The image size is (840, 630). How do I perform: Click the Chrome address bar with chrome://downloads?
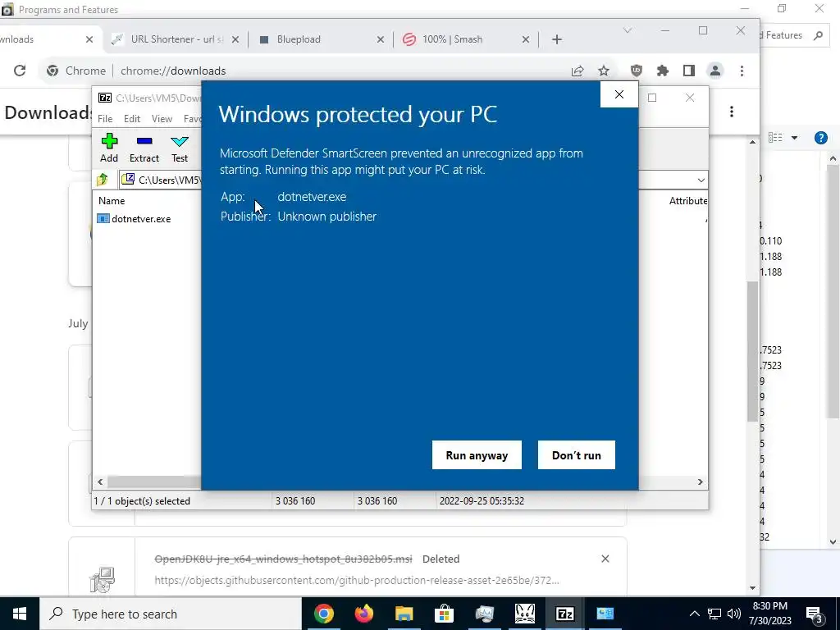tap(305, 71)
